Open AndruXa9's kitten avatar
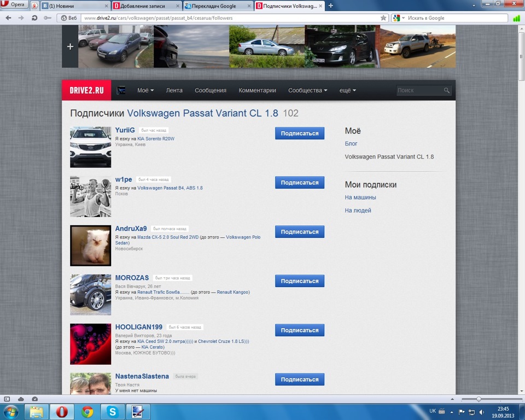Image resolution: width=525 pixels, height=420 pixels. coord(90,246)
